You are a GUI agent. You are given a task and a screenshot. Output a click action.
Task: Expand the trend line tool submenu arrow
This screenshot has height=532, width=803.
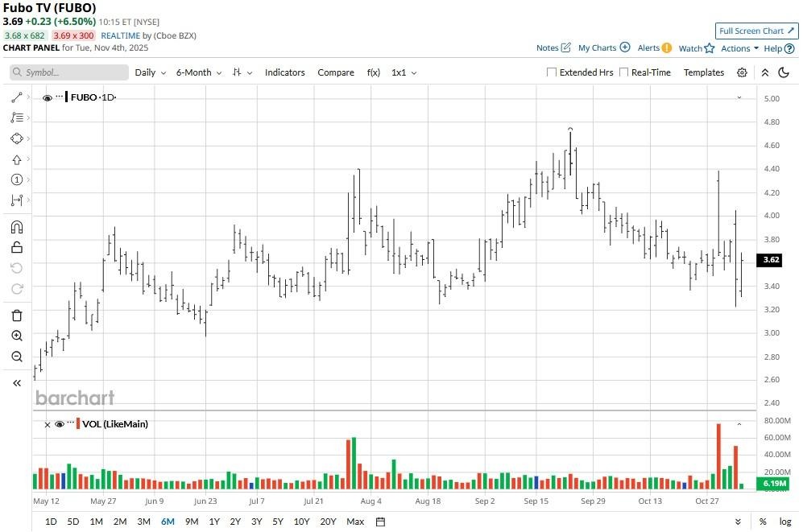[x=28, y=97]
